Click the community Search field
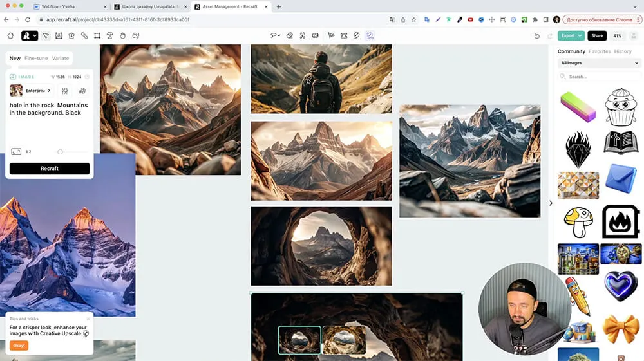Viewport: 644px width, 361px height. click(x=599, y=77)
